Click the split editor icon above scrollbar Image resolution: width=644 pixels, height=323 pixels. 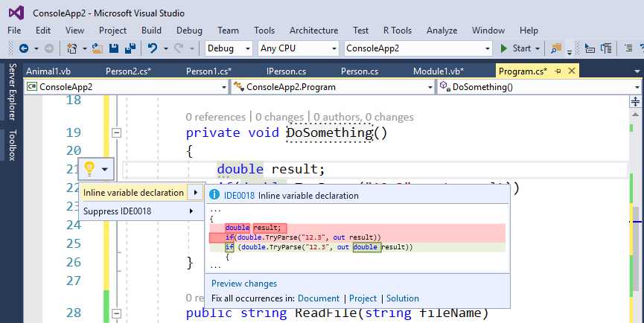click(x=635, y=101)
